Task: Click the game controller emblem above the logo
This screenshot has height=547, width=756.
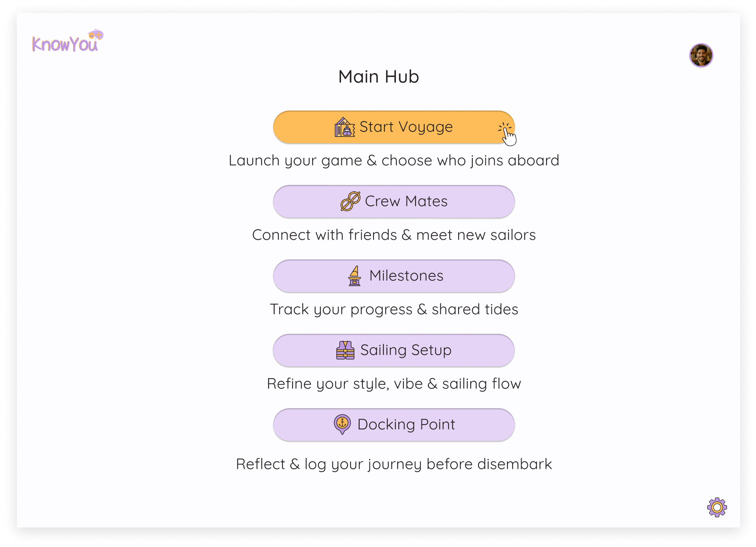Action: pos(96,35)
